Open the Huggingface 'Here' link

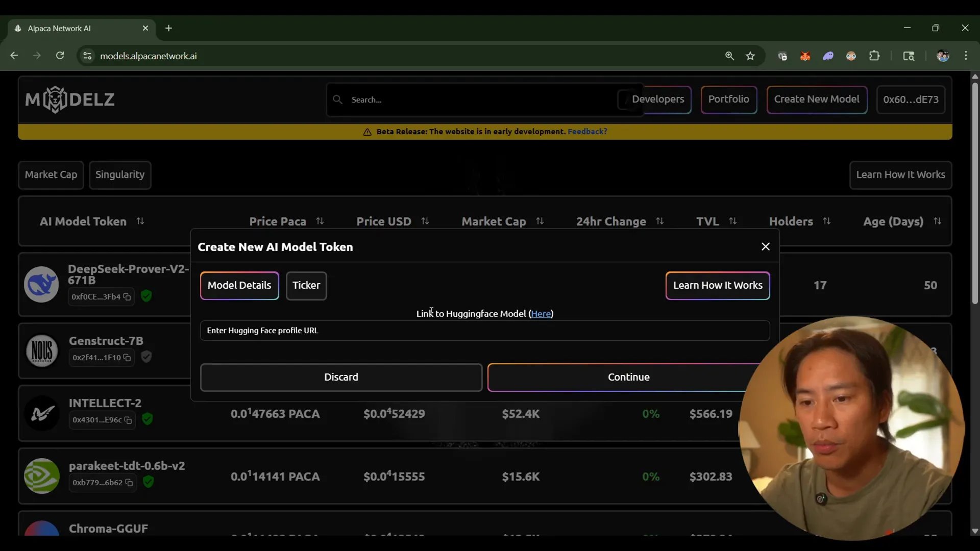[x=541, y=314]
